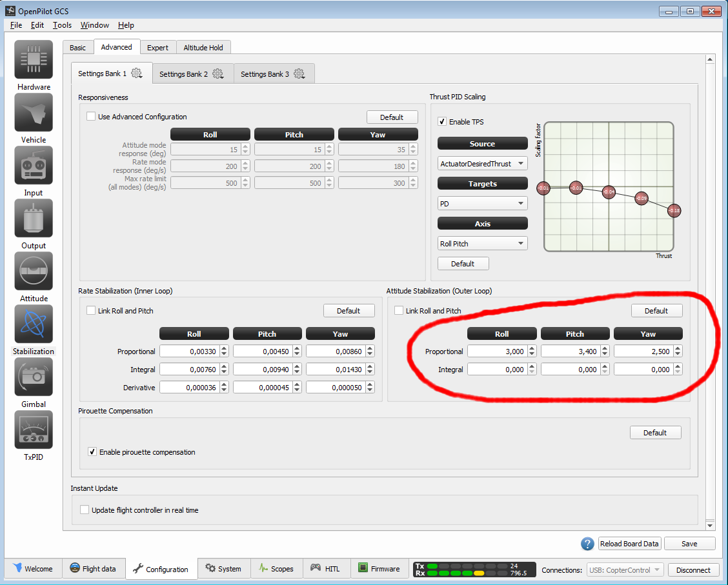This screenshot has height=585, width=728.
Task: Click the Roll rate Proportional input field
Action: click(x=190, y=351)
